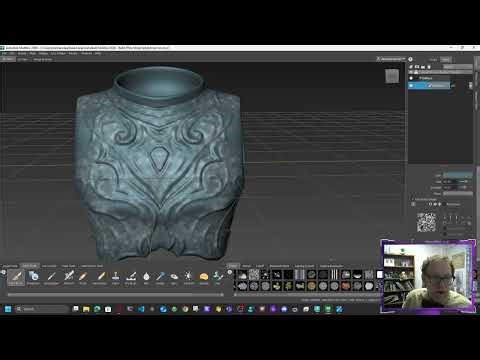Select the Hue tool at tray end

pyautogui.click(x=218, y=277)
